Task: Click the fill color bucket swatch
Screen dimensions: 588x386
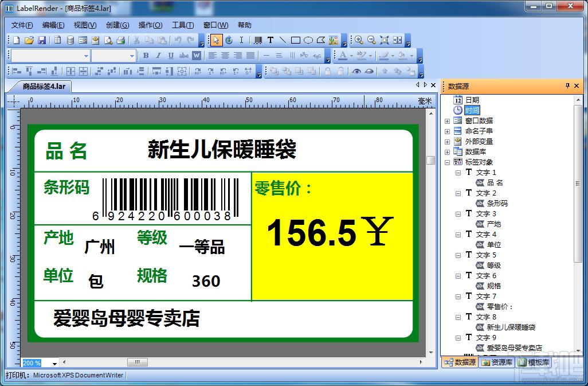Action: [402, 56]
